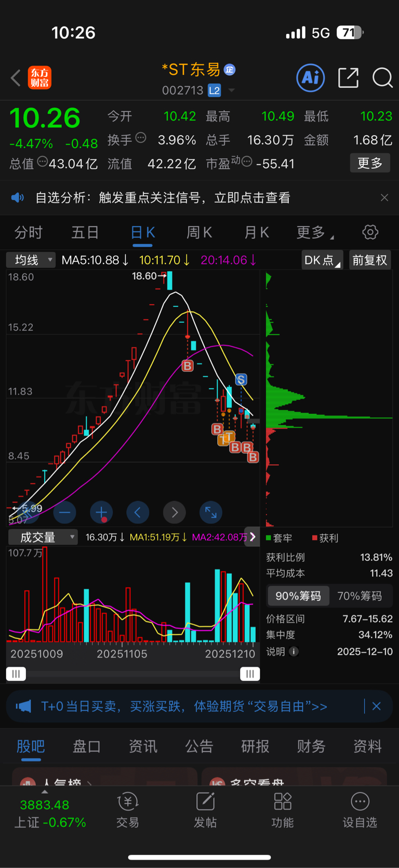399x868 pixels.
Task: Open the search magnifier icon
Action: (x=382, y=78)
